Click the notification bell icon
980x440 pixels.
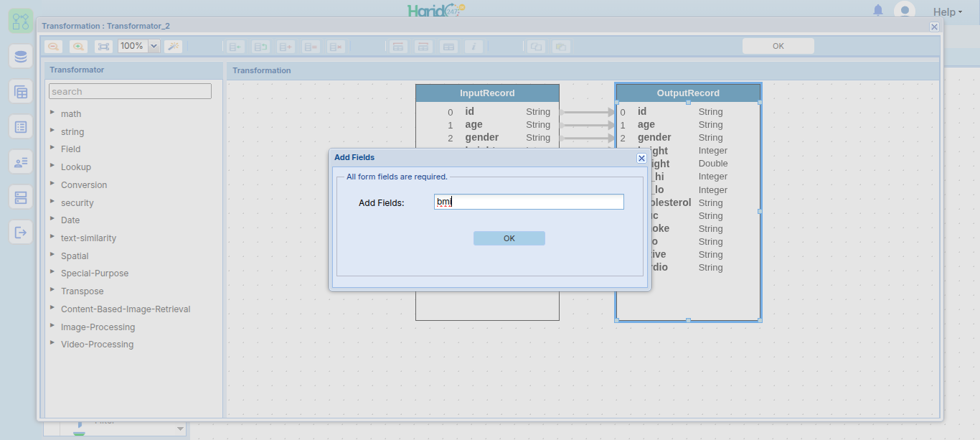tap(878, 11)
